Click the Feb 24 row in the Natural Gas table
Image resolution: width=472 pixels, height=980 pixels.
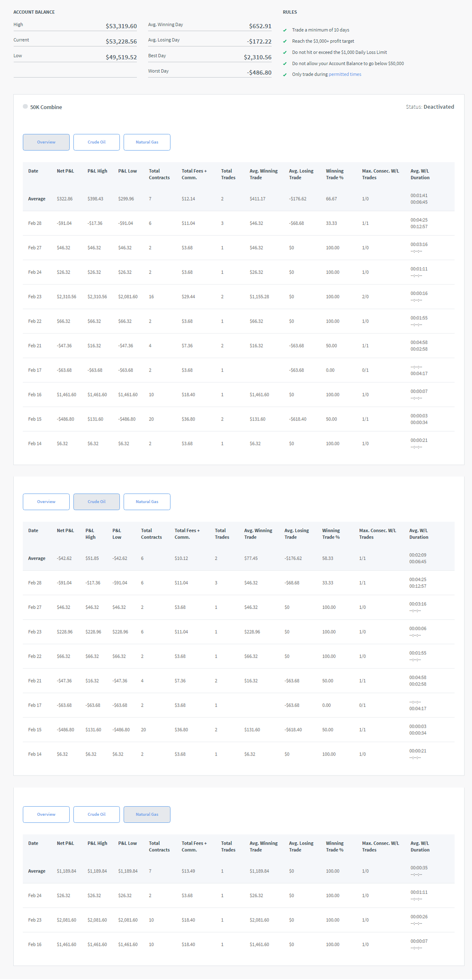tap(238, 896)
